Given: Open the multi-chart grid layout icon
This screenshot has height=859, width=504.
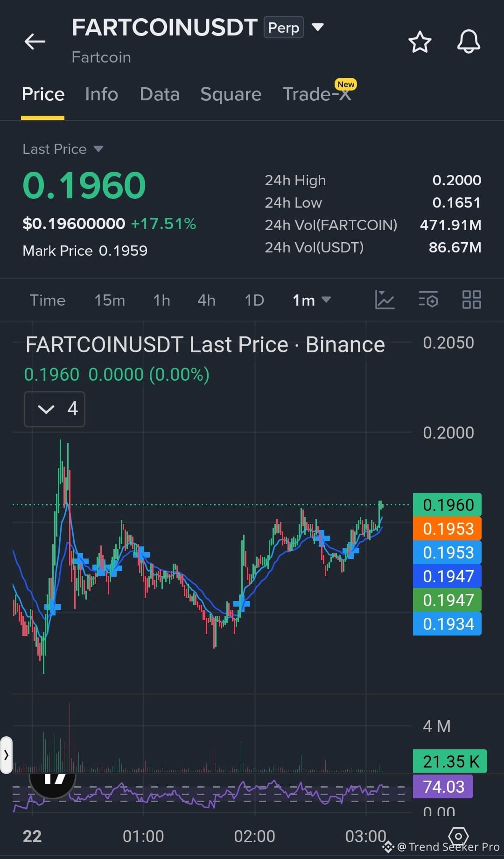Looking at the screenshot, I should coord(471,300).
